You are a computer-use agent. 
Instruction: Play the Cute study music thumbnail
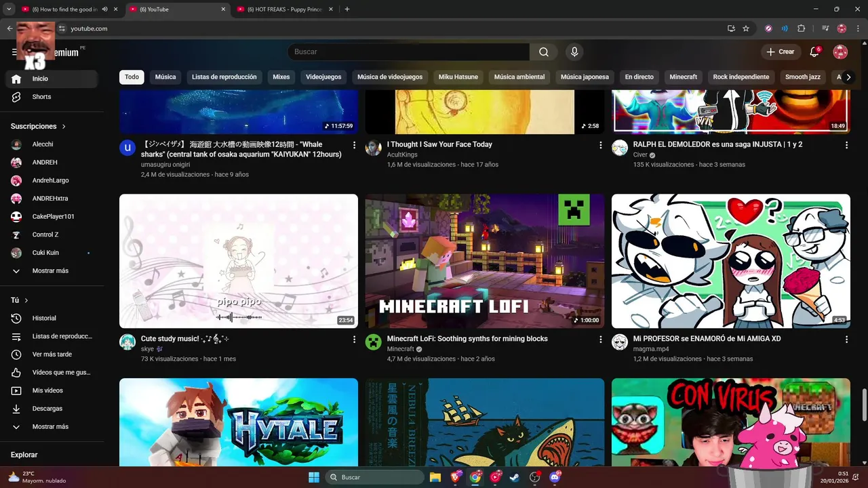pos(239,261)
